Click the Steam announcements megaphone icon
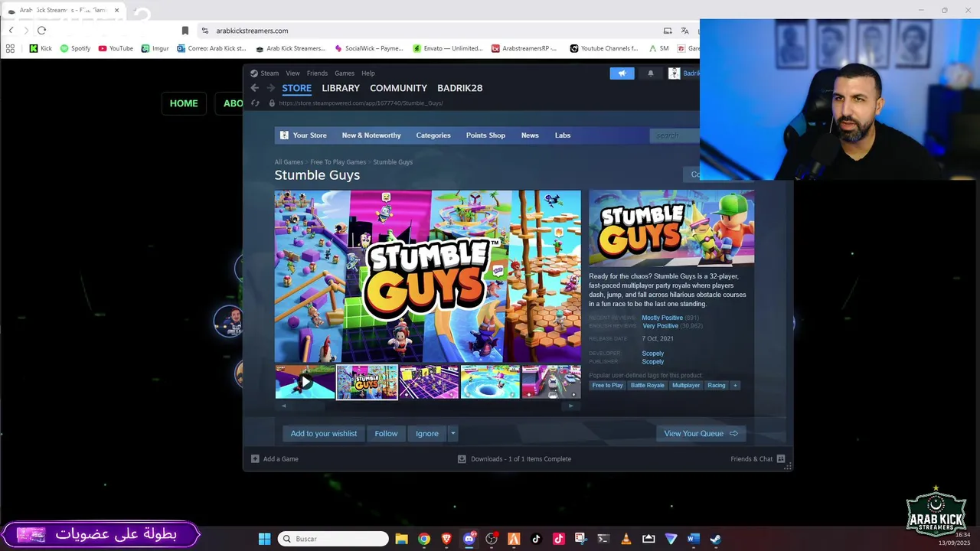The width and height of the screenshot is (980, 551). pos(622,73)
